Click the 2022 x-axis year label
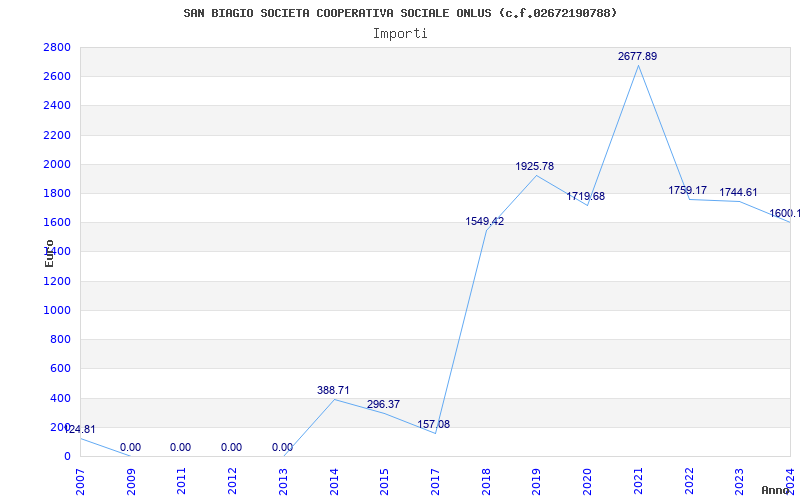Image resolution: width=800 pixels, height=500 pixels. pyautogui.click(x=689, y=482)
